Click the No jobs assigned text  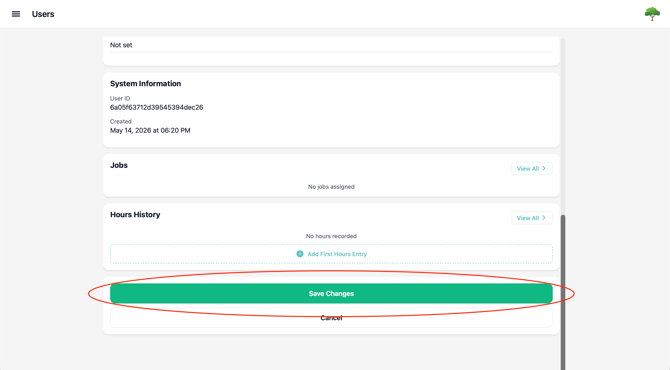(331, 187)
